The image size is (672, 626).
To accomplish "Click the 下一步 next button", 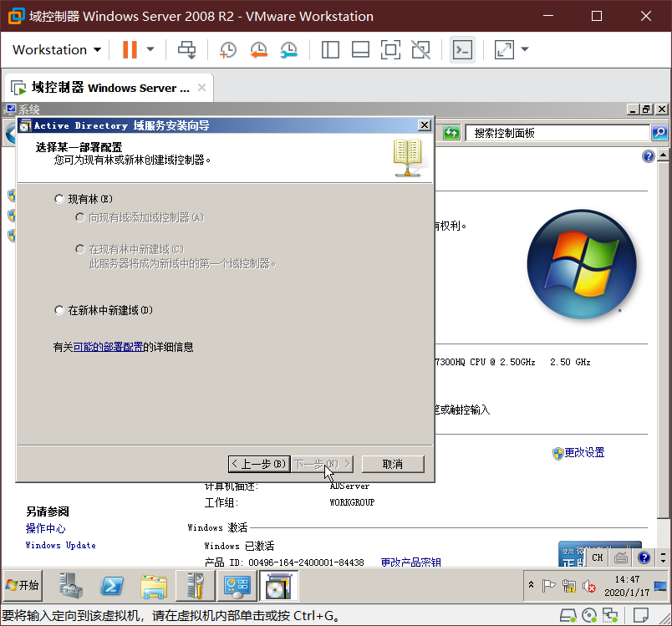I will point(323,464).
